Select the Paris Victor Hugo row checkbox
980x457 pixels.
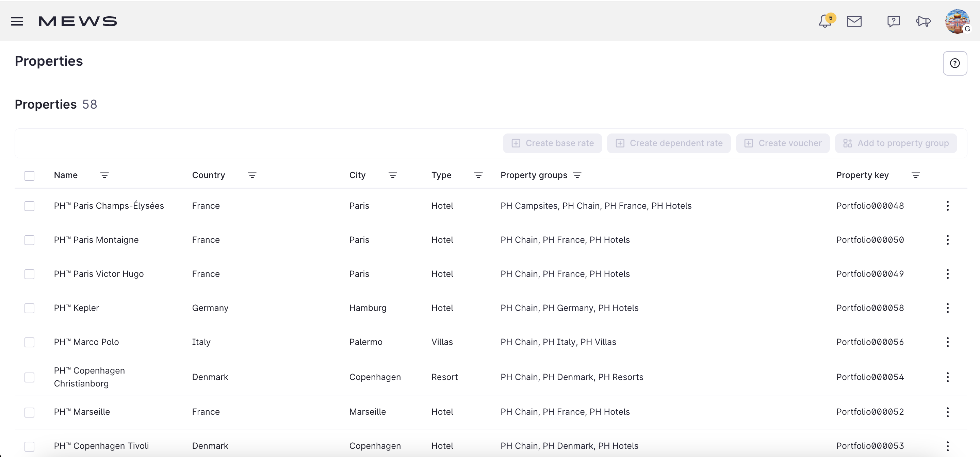click(29, 274)
